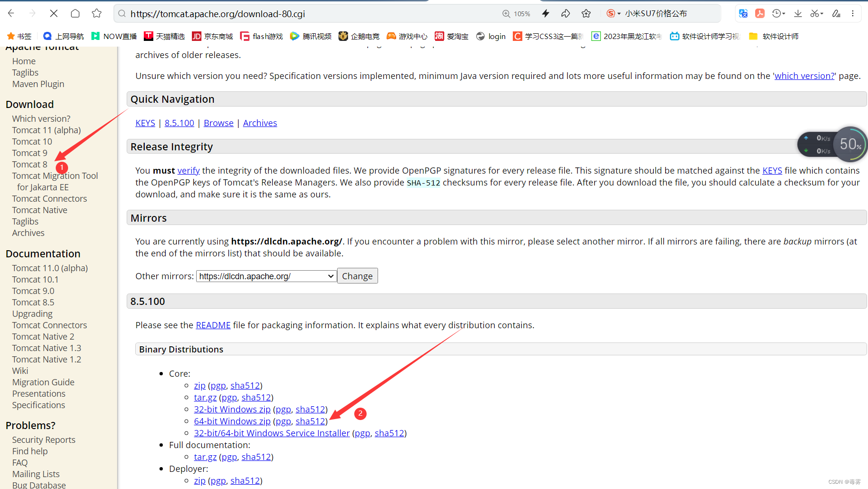Select Tomcat 9 in the Download sidebar
The width and height of the screenshot is (868, 489).
coord(30,153)
